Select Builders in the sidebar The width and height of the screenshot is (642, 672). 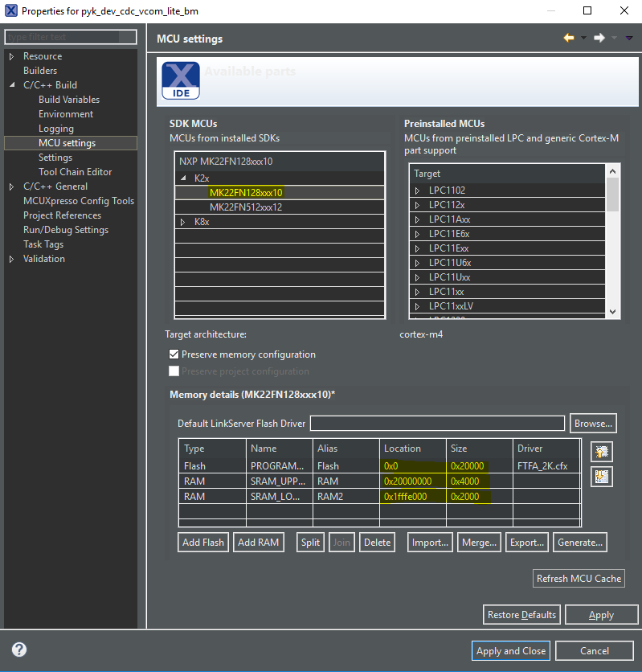click(40, 70)
